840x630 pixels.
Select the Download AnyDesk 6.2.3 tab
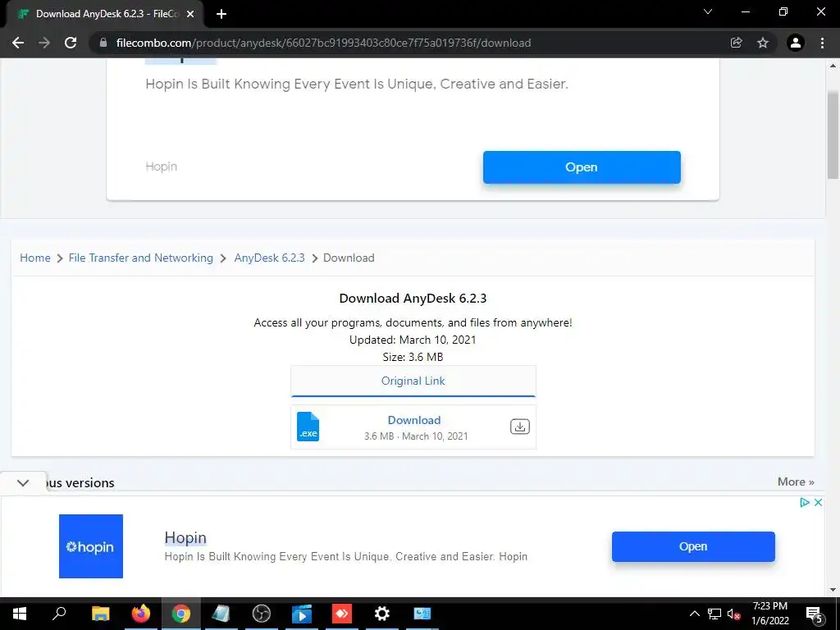(104, 14)
